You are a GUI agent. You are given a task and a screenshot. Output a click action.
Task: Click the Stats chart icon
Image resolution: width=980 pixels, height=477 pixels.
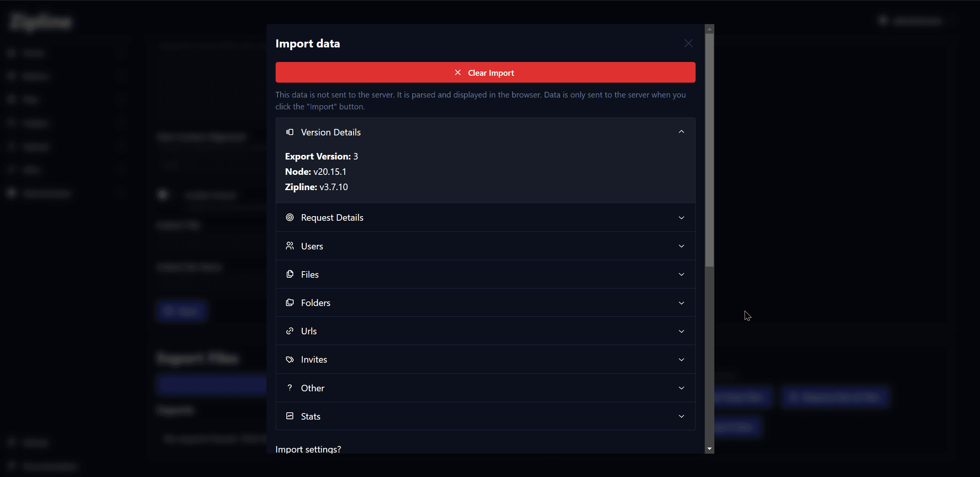pos(290,416)
